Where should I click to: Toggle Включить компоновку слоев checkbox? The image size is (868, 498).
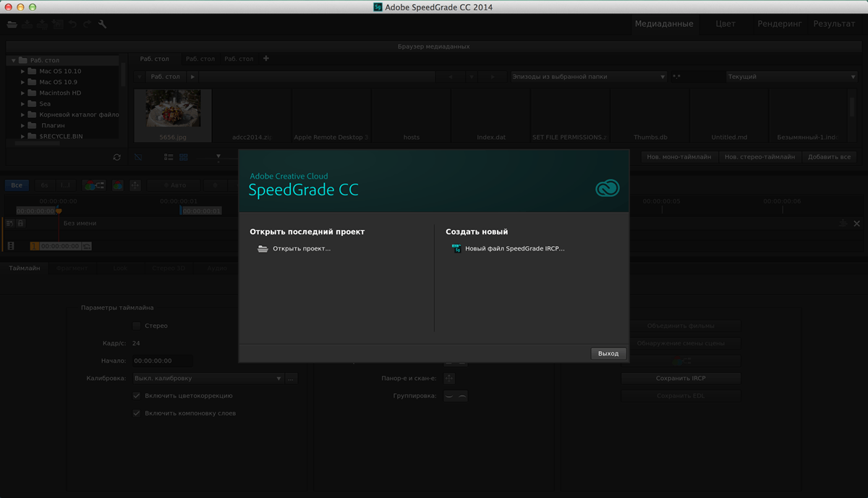click(137, 413)
